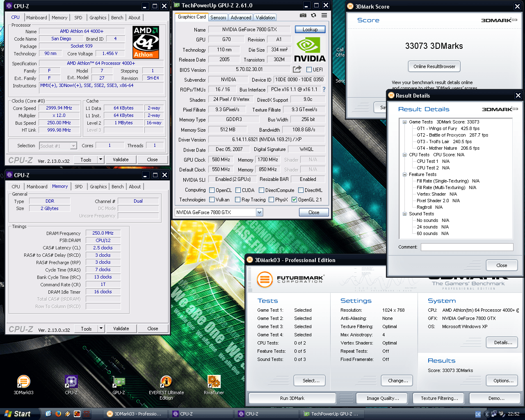Toggle the DirectCompute checkbox

261,190
